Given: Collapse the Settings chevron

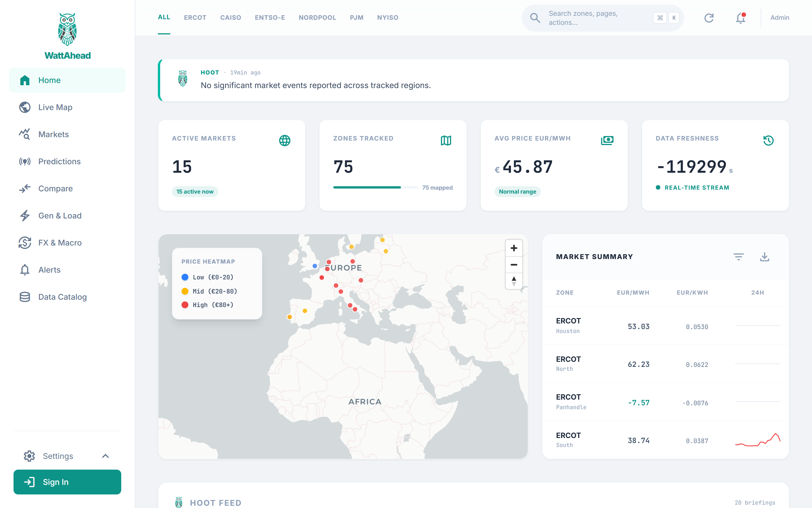Looking at the screenshot, I should click(x=105, y=456).
